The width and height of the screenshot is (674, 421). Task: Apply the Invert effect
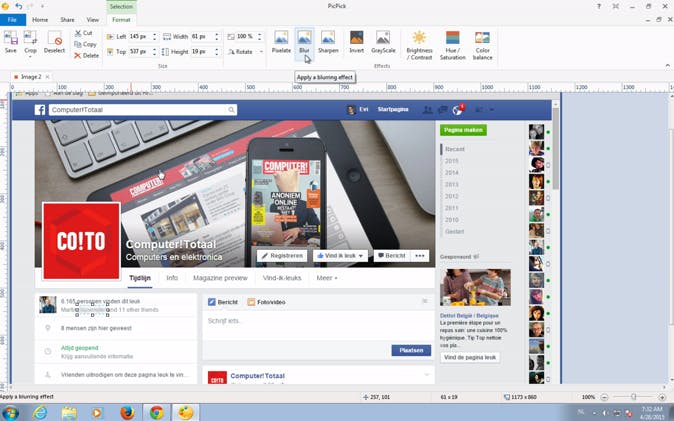tap(356, 42)
